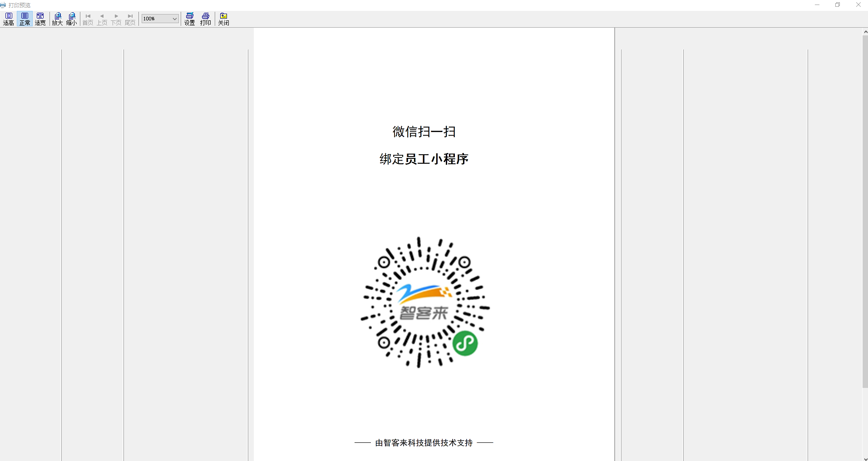Click the vertical scrollbar thumb

point(865,211)
